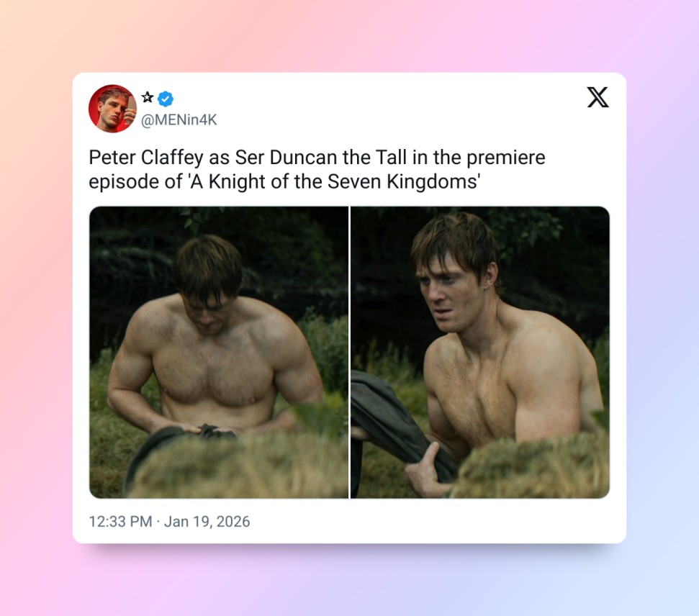Image resolution: width=699 pixels, height=616 pixels.
Task: Click the word premiere in the tweet
Action: 505,158
